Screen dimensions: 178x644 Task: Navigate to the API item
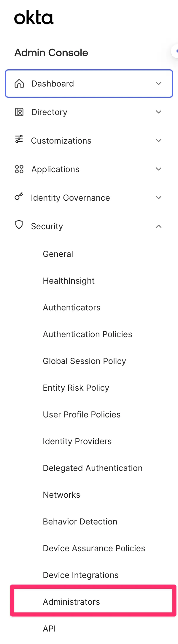(x=49, y=629)
